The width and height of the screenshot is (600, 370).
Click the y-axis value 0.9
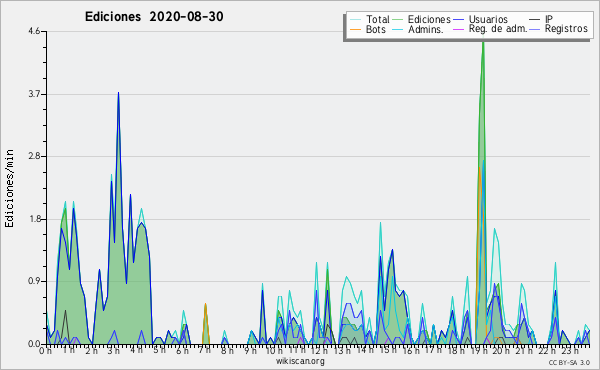click(34, 282)
